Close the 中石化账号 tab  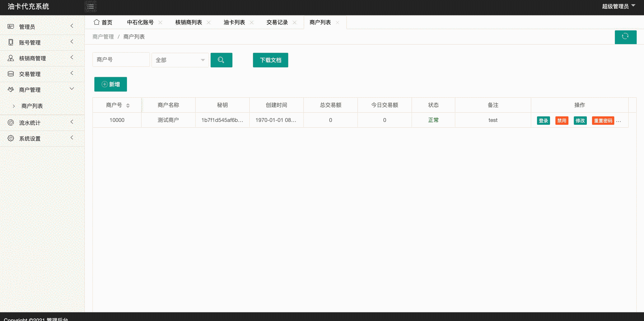160,22
